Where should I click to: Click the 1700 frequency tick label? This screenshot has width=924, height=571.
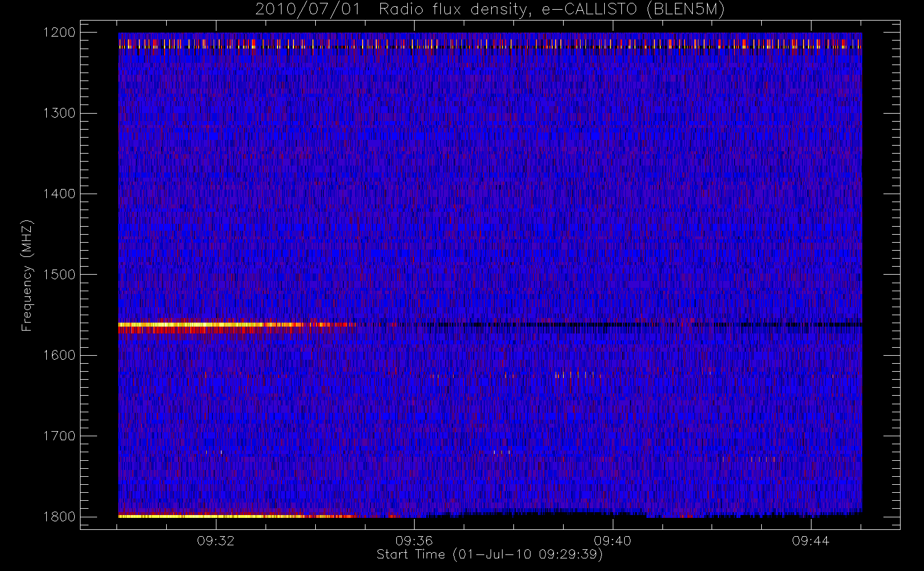tap(60, 436)
